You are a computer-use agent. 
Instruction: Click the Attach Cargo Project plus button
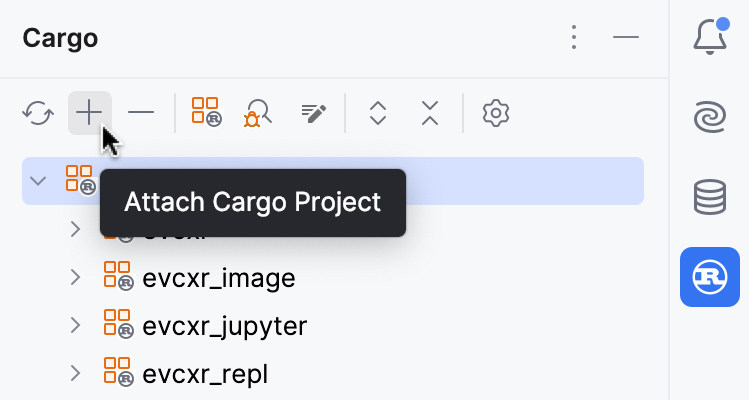89,113
